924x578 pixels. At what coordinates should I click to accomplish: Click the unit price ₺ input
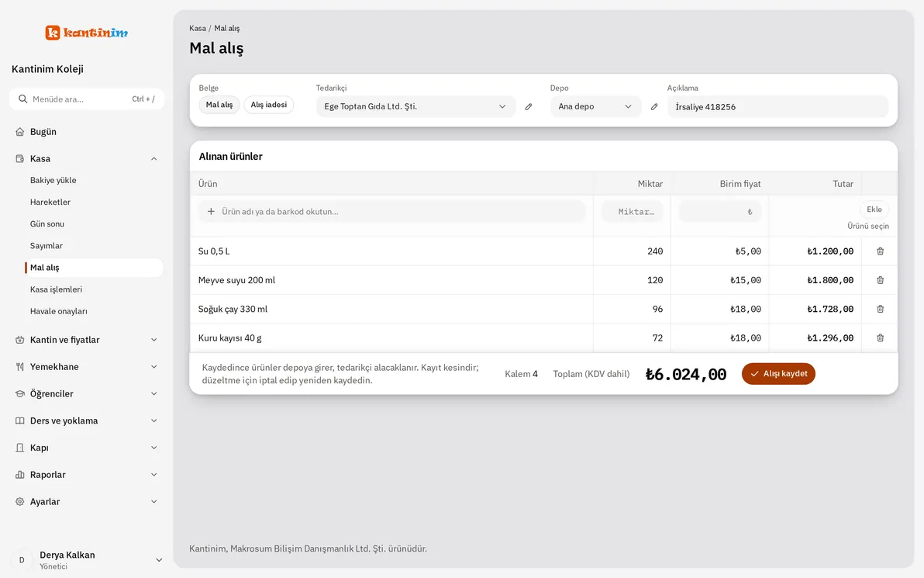tap(719, 212)
